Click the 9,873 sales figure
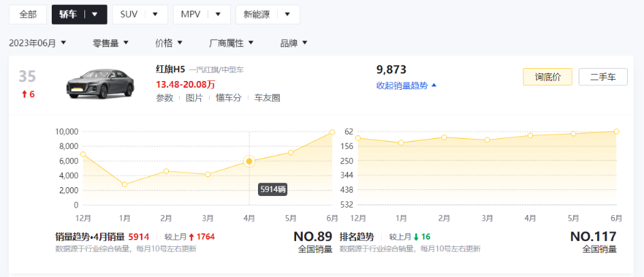Image resolution: width=644 pixels, height=277 pixels. (x=391, y=70)
